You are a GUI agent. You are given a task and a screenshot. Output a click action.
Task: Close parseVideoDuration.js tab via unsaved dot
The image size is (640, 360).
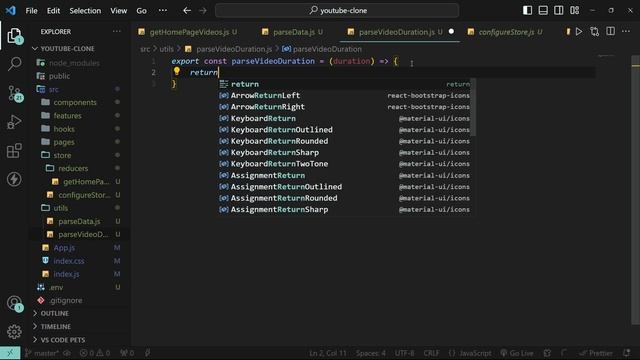tap(451, 31)
